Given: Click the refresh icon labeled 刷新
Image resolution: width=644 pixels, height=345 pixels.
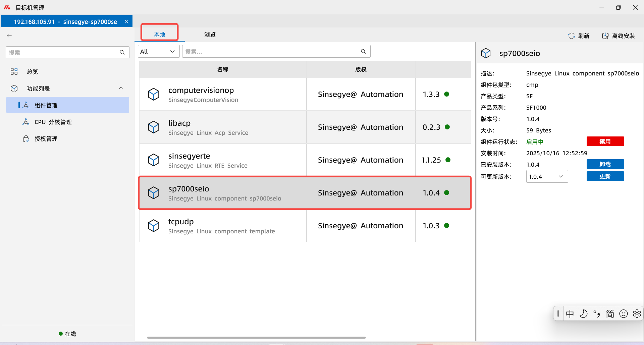Looking at the screenshot, I should (572, 36).
